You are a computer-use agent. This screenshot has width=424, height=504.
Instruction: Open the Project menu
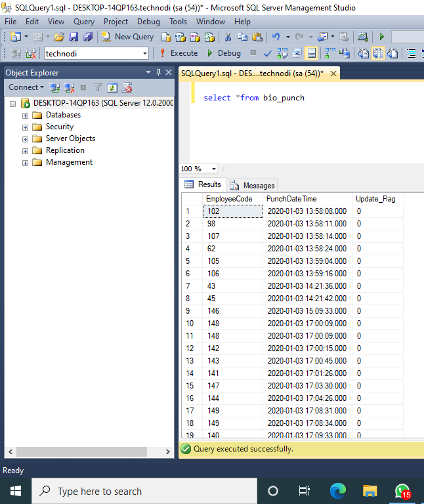click(116, 22)
